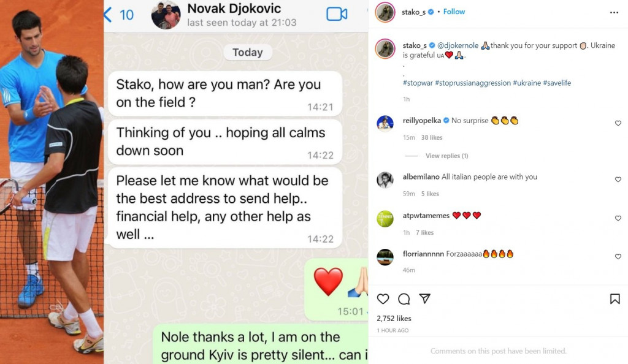Open reillyopelka's profile username
The height and width of the screenshot is (364, 628).
coord(422,120)
